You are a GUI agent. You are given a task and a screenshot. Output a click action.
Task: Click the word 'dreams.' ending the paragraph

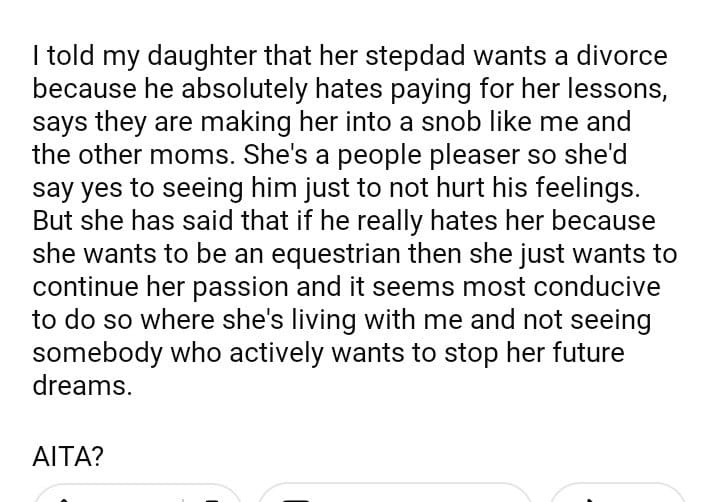click(82, 387)
